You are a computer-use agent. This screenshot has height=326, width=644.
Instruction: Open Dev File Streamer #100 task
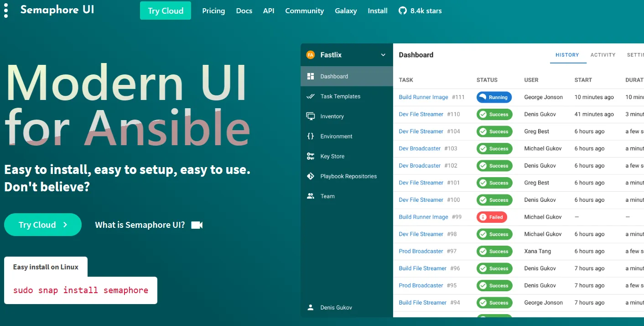coord(421,200)
